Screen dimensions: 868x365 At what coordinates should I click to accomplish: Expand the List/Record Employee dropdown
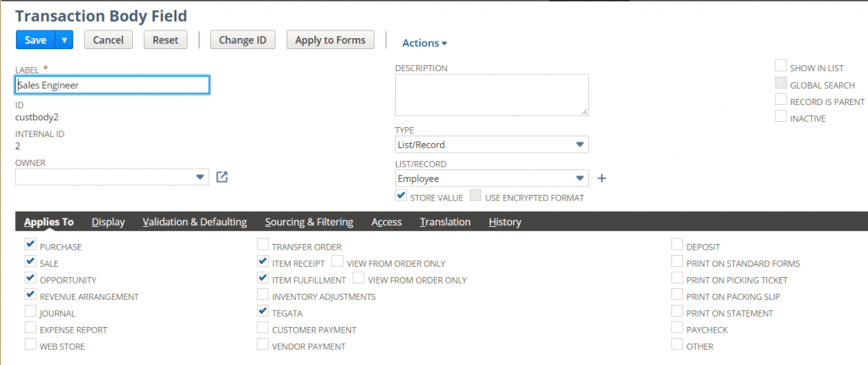[580, 179]
